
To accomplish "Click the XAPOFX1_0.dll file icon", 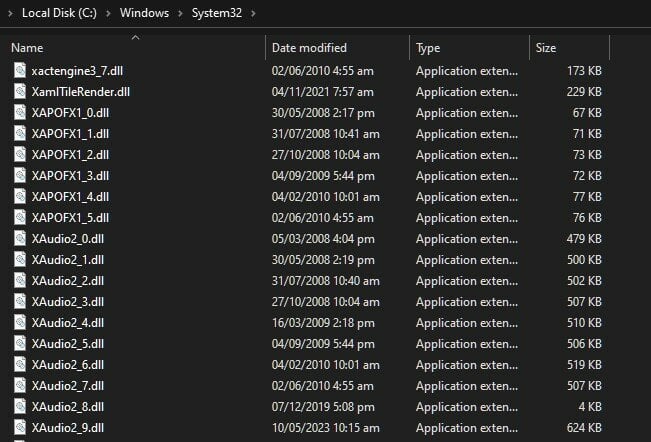I will point(20,112).
